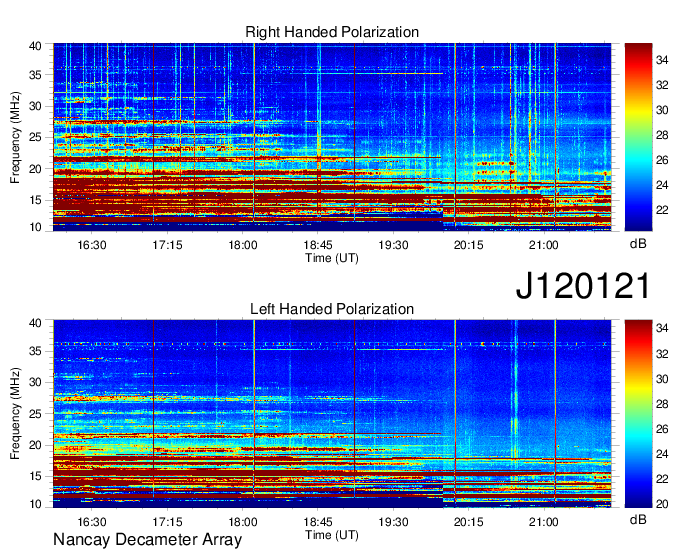Click Time (UT) label under Left Handed plot

pos(332,535)
